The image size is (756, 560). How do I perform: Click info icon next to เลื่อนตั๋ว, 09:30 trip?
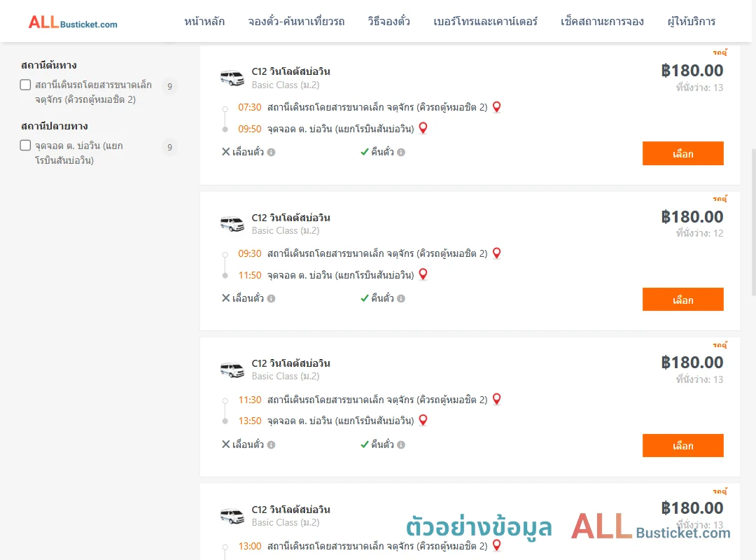tap(272, 299)
